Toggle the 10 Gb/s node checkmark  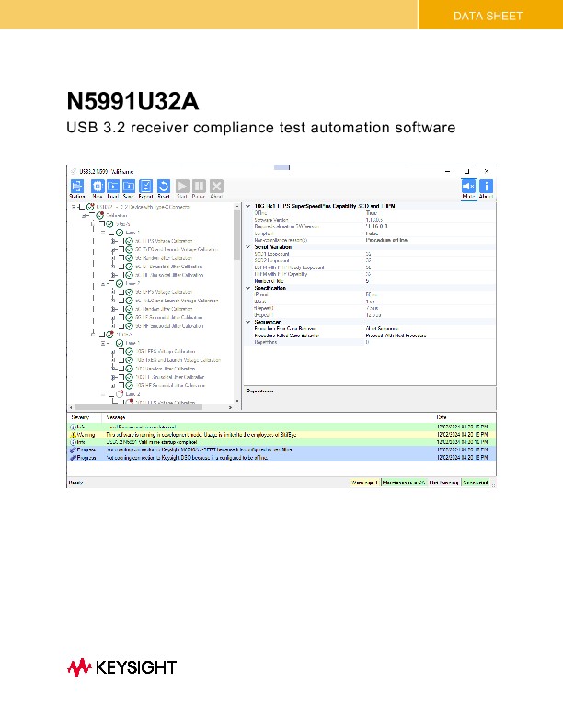109,335
